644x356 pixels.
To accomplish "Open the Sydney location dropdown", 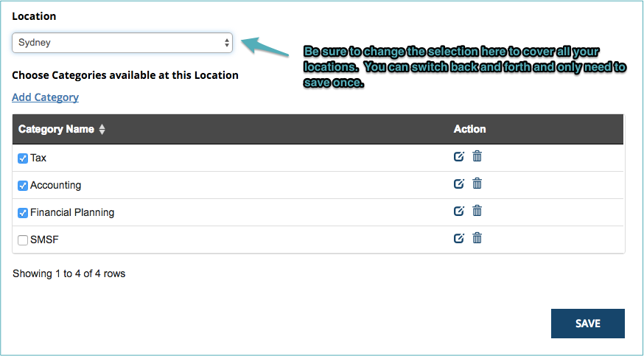I will coord(122,43).
